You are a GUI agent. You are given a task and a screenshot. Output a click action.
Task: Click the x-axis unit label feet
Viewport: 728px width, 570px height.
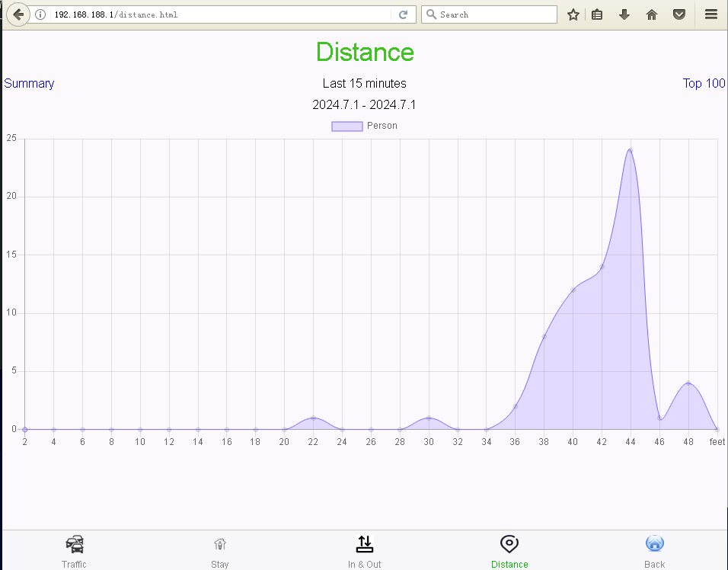[x=717, y=442]
